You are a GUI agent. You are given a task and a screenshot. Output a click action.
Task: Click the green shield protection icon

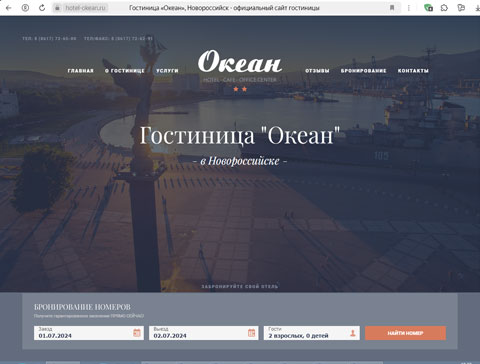(x=428, y=8)
